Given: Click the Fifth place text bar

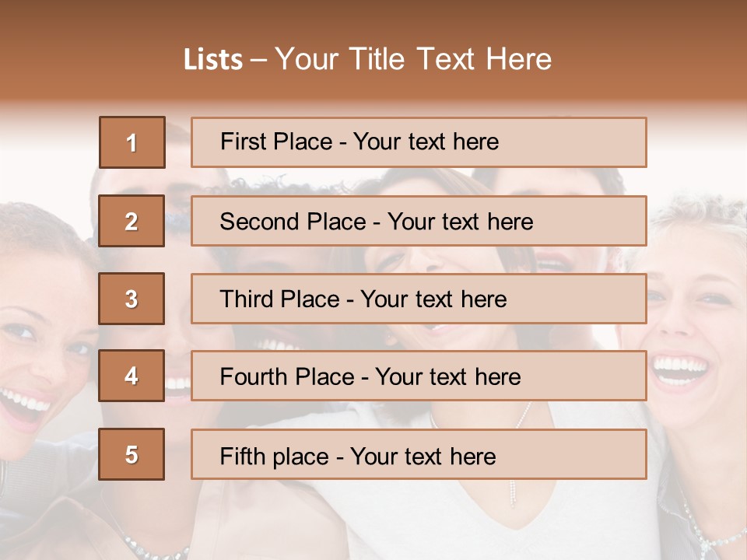Looking at the screenshot, I should 419,454.
